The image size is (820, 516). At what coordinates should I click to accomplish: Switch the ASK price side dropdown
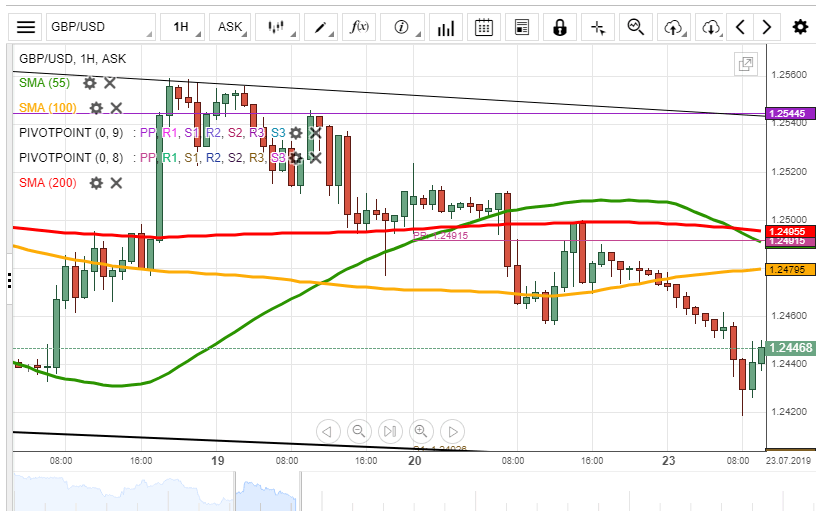click(x=231, y=27)
